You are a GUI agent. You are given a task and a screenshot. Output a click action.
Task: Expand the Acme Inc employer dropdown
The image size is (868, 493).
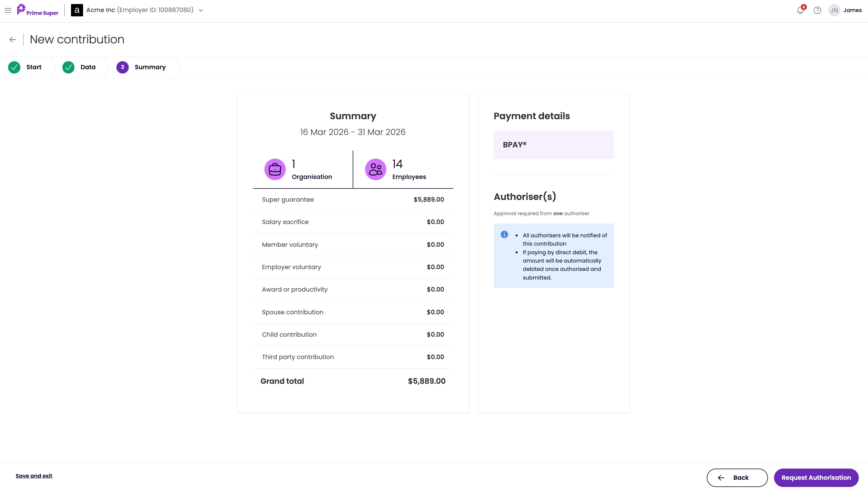pyautogui.click(x=201, y=11)
